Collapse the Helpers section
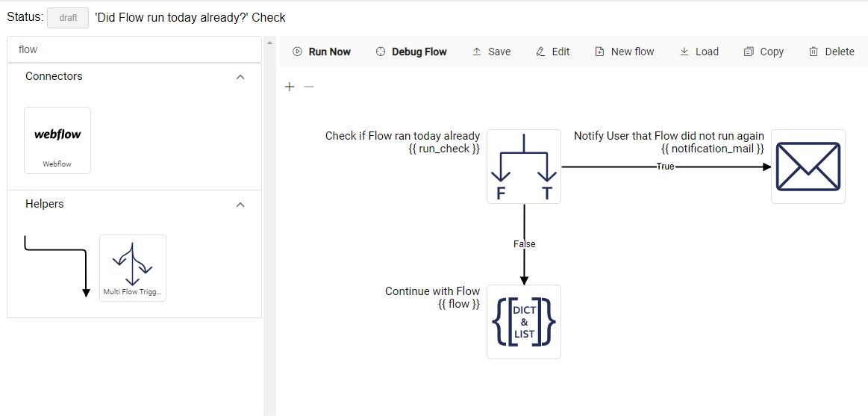Screen dimensions: 868x416 [240, 205]
